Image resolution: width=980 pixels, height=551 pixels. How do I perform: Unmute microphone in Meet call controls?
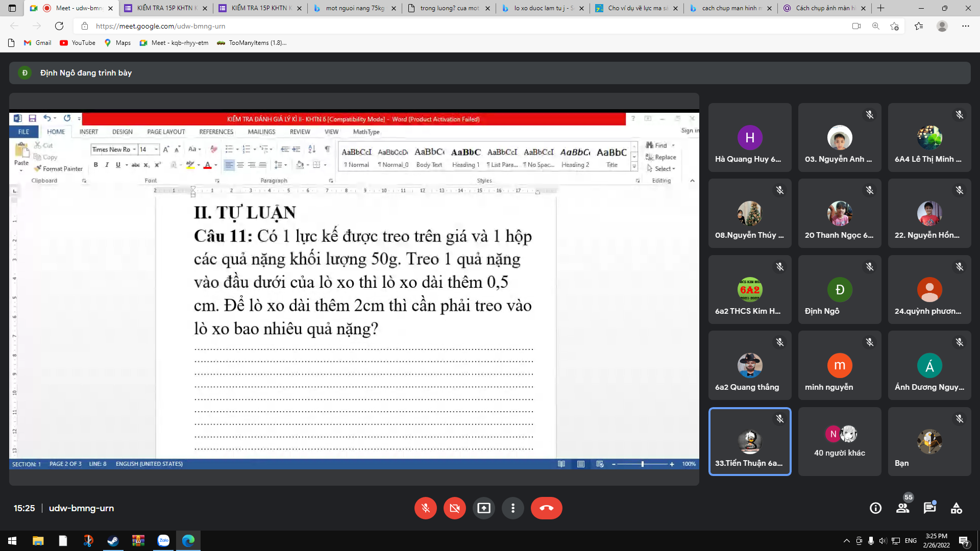point(425,508)
